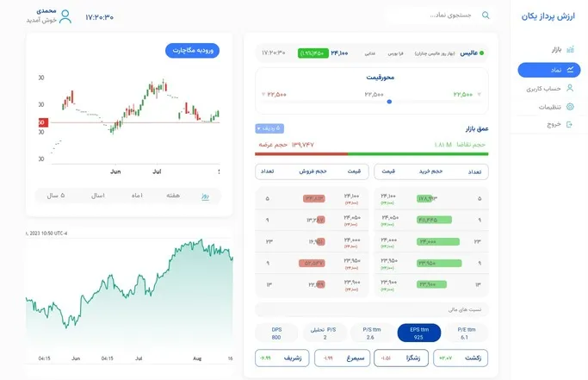Select the P/E ttm ratio chip
Viewport: 588px width, 380px height.
point(465,333)
